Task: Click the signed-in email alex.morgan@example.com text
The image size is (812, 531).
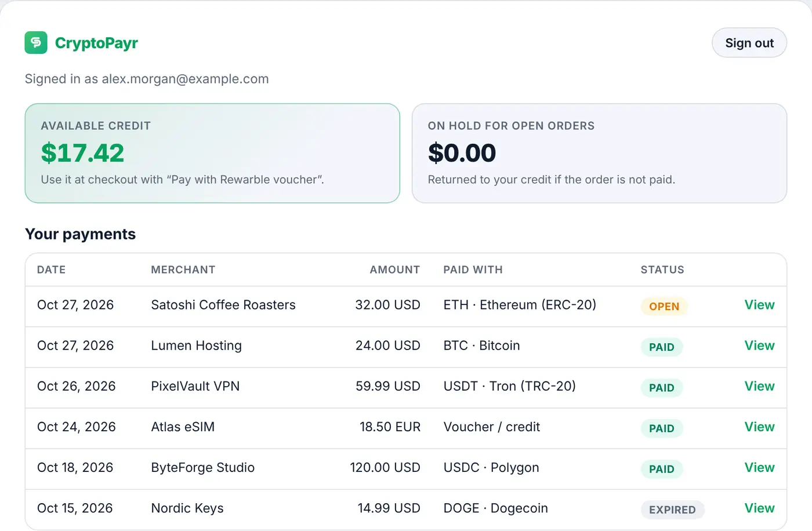Action: click(x=185, y=79)
